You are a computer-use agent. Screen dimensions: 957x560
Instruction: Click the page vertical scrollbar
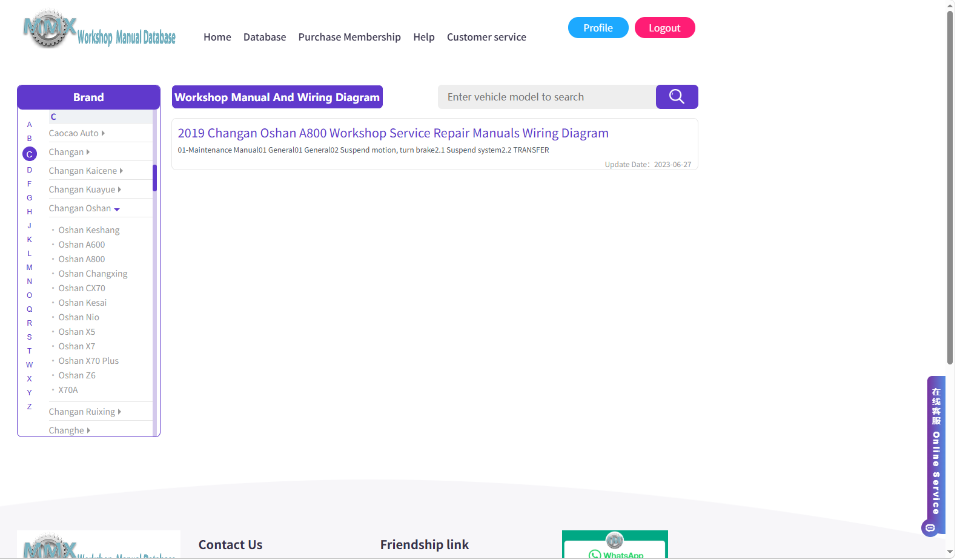coord(950,188)
